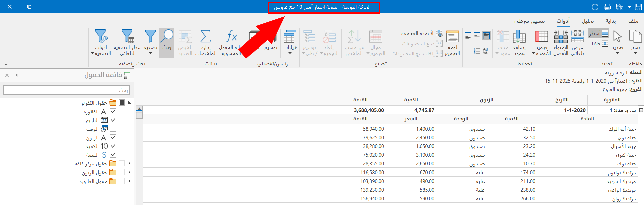Screen dimensions: 644x205
Task: Click the third layout mode icon (highlighted)
Action: pyautogui.click(x=486, y=36)
